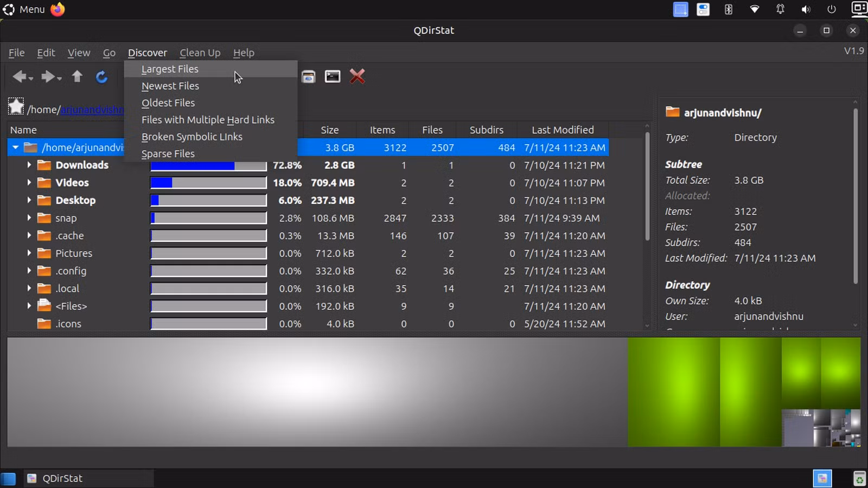Click the large green treemap tile
Screen dimensions: 868x488
click(x=674, y=392)
